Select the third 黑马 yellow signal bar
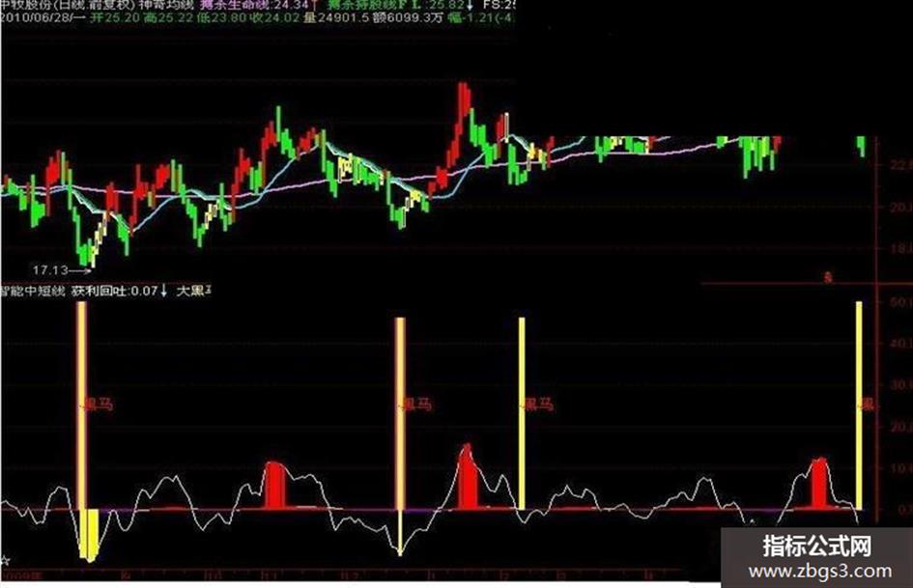 [522, 413]
